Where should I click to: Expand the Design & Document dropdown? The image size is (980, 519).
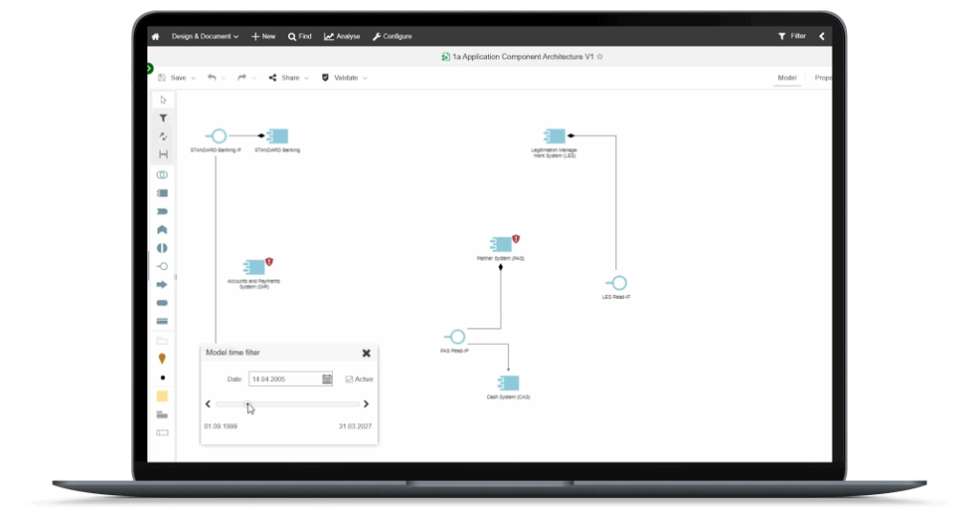tap(205, 36)
